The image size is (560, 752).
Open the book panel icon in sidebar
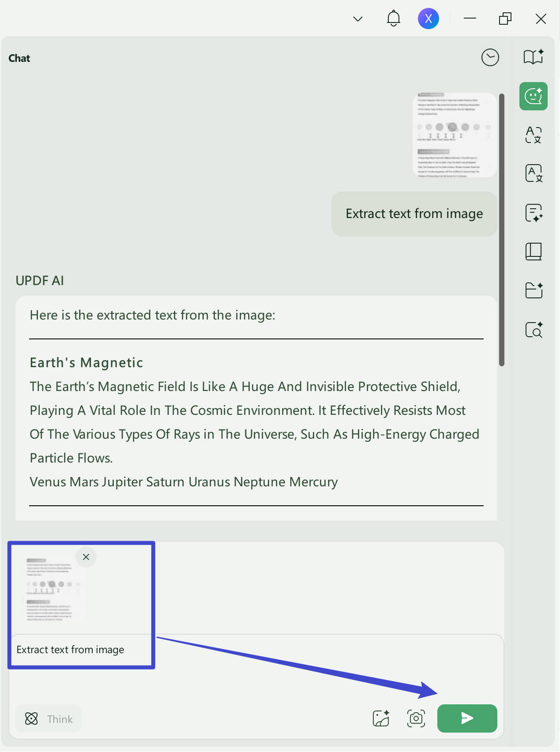pos(534,252)
